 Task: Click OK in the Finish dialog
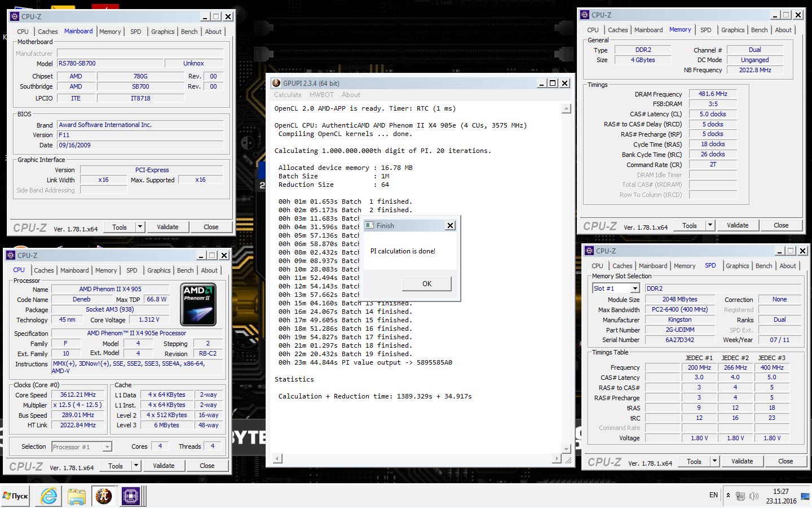point(427,283)
